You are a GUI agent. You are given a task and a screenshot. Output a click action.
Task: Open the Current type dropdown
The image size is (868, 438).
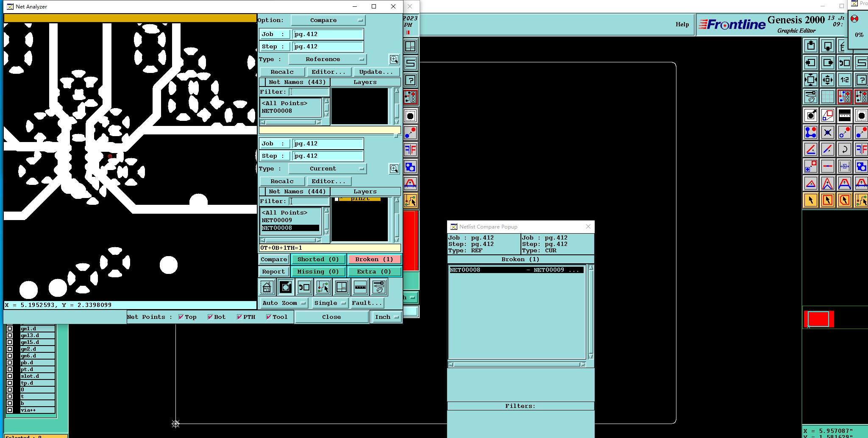click(327, 169)
